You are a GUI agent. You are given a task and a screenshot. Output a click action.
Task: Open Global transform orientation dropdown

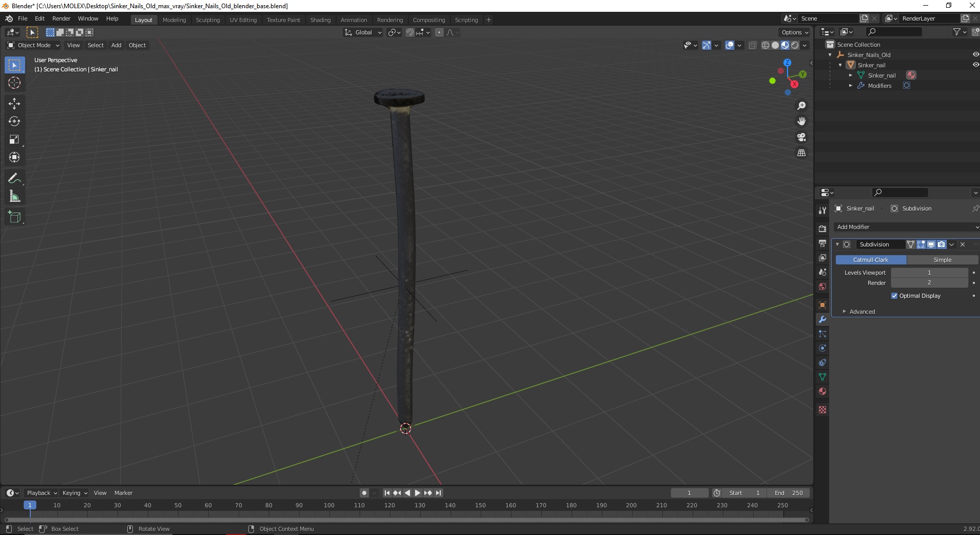coord(363,32)
